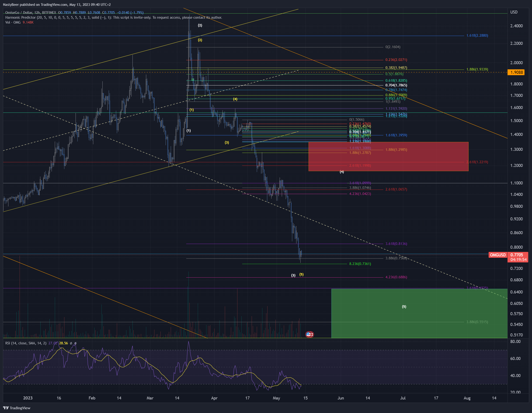
Task: Select the Harmonic Predictor indicator legend
Action: pyautogui.click(x=114, y=17)
